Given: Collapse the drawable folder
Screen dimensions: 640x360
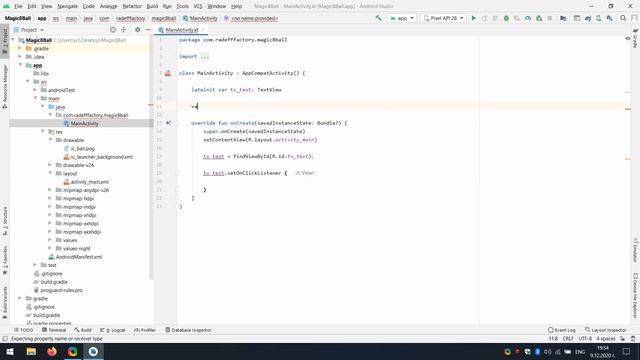Looking at the screenshot, I should [x=50, y=140].
